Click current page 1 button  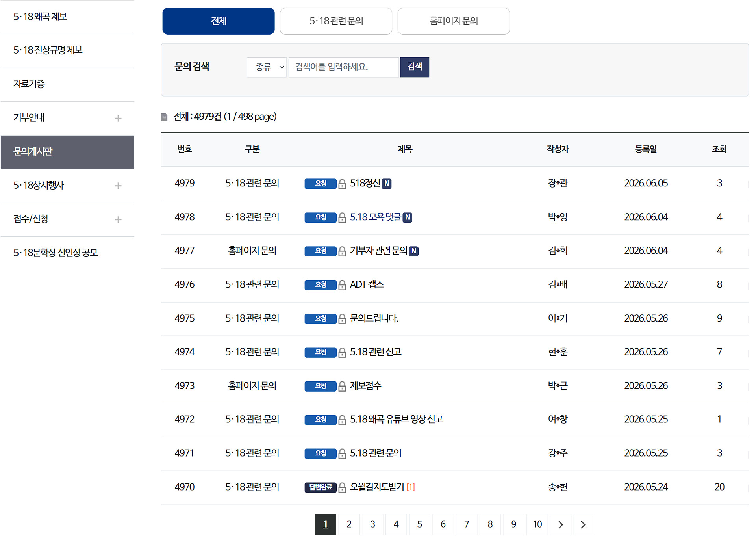pos(326,524)
